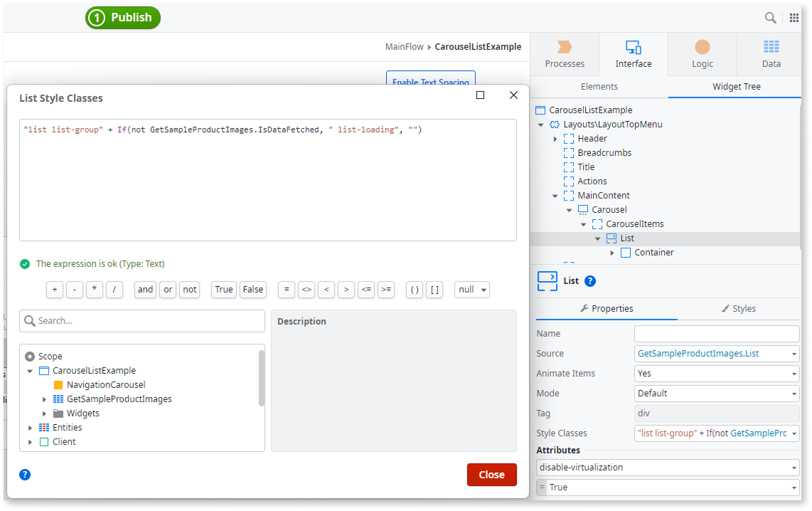
Task: Click the Search field in the expression editor
Action: point(142,321)
